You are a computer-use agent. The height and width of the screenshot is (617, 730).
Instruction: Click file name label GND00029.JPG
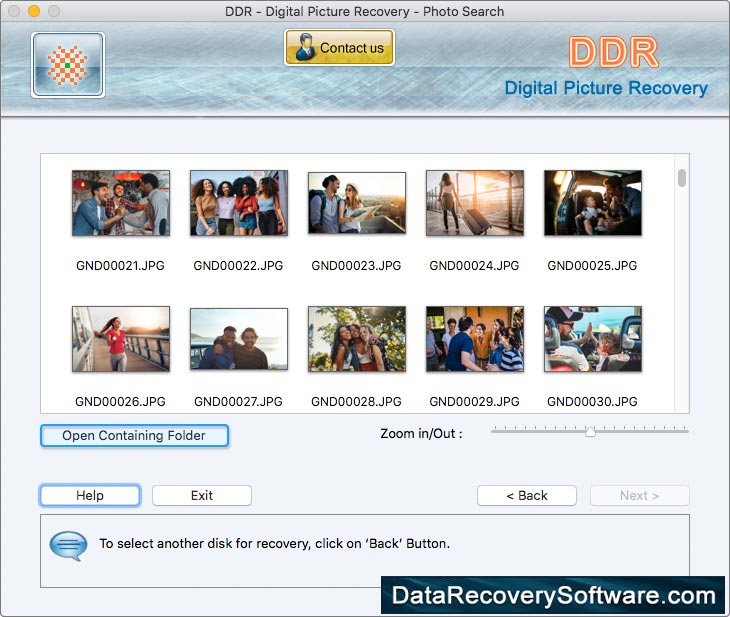pyautogui.click(x=474, y=401)
